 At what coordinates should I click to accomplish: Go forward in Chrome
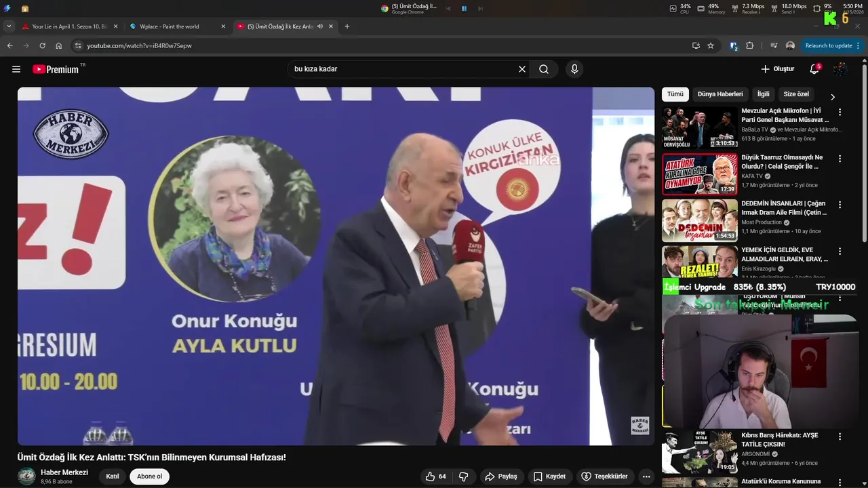[26, 45]
